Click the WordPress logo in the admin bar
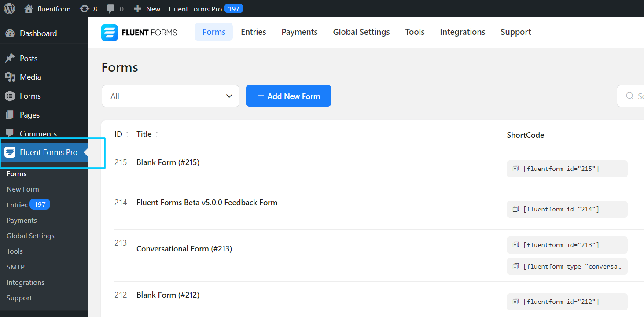The width and height of the screenshot is (644, 317). click(9, 8)
